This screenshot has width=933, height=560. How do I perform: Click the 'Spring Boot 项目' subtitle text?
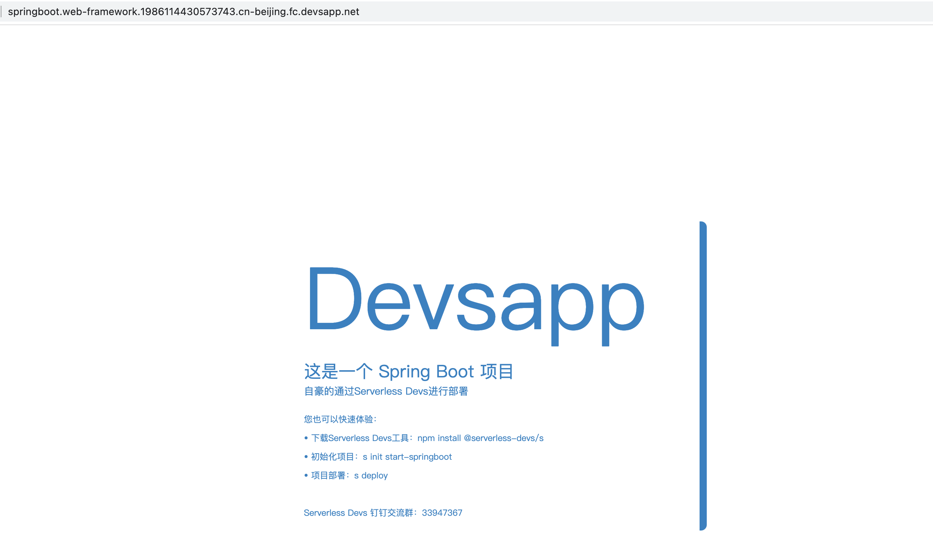point(446,371)
